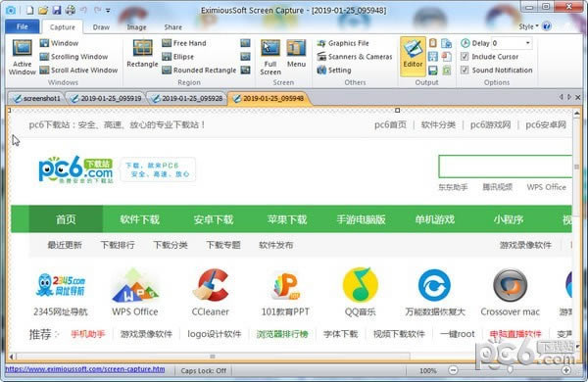Open the Setting option in Others group
This screenshot has height=382, width=588.
click(334, 71)
